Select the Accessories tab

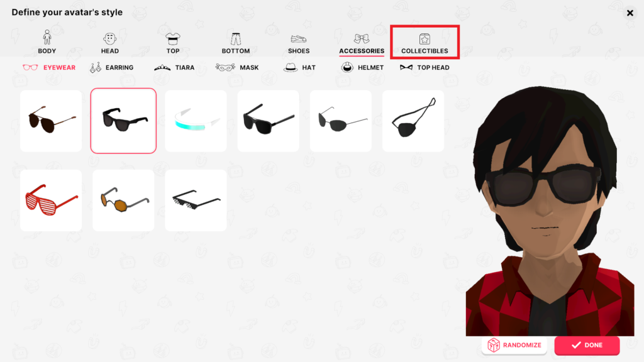tap(362, 43)
